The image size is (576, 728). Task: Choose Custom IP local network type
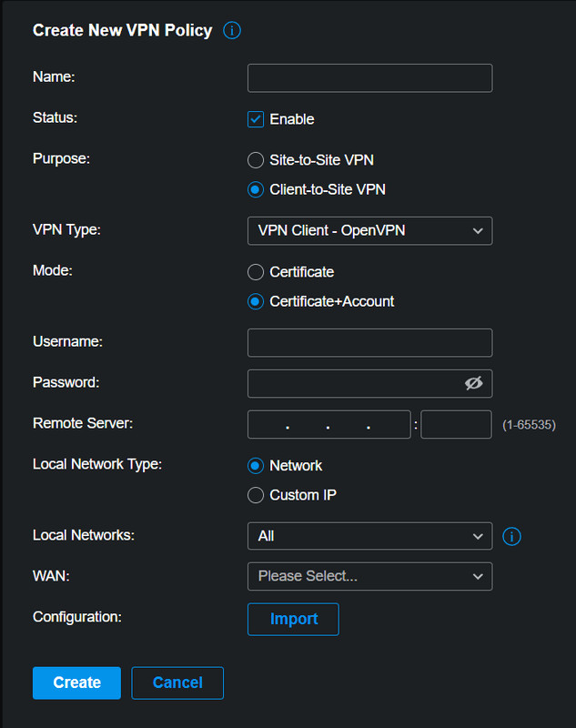click(x=256, y=496)
